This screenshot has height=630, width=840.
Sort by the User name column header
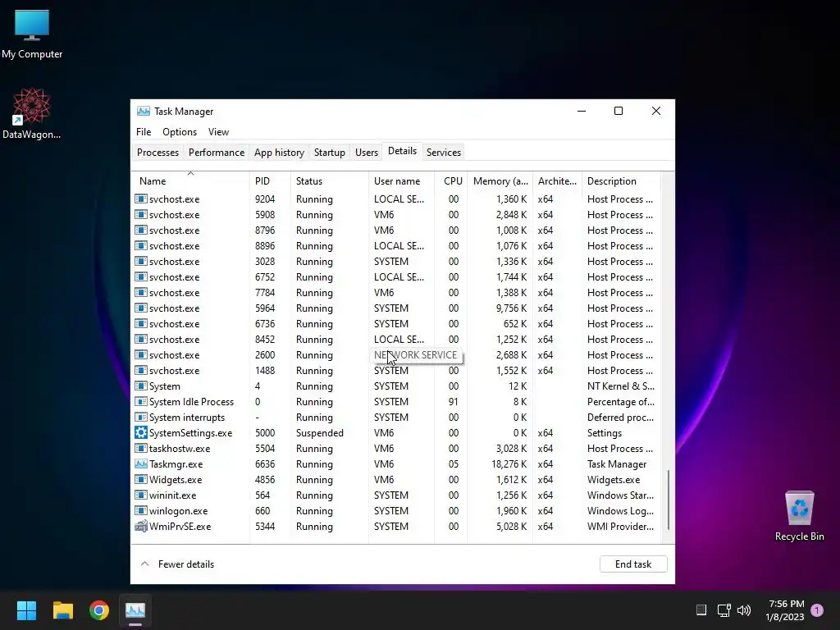[x=401, y=181]
